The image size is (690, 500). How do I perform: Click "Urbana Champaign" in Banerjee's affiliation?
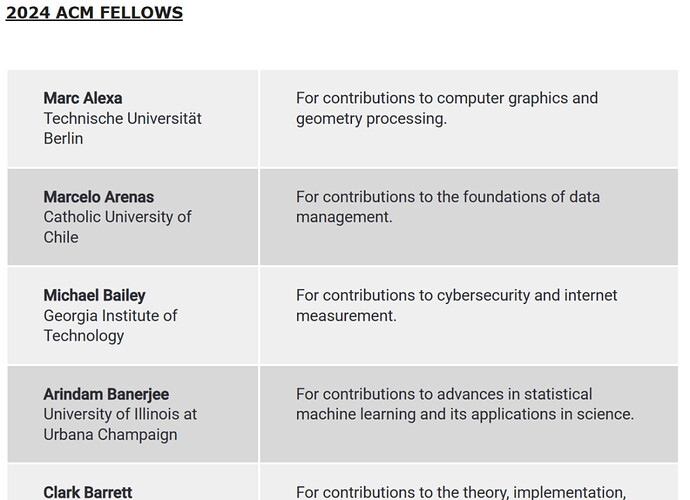(110, 434)
